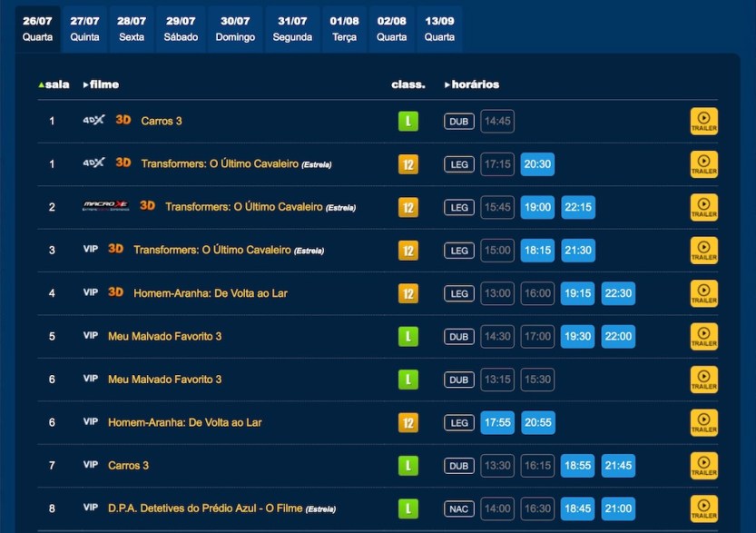This screenshot has height=533, width=756.
Task: Play trailer for D.P.A. Detetives do Prédio Azul
Action: pyautogui.click(x=703, y=508)
